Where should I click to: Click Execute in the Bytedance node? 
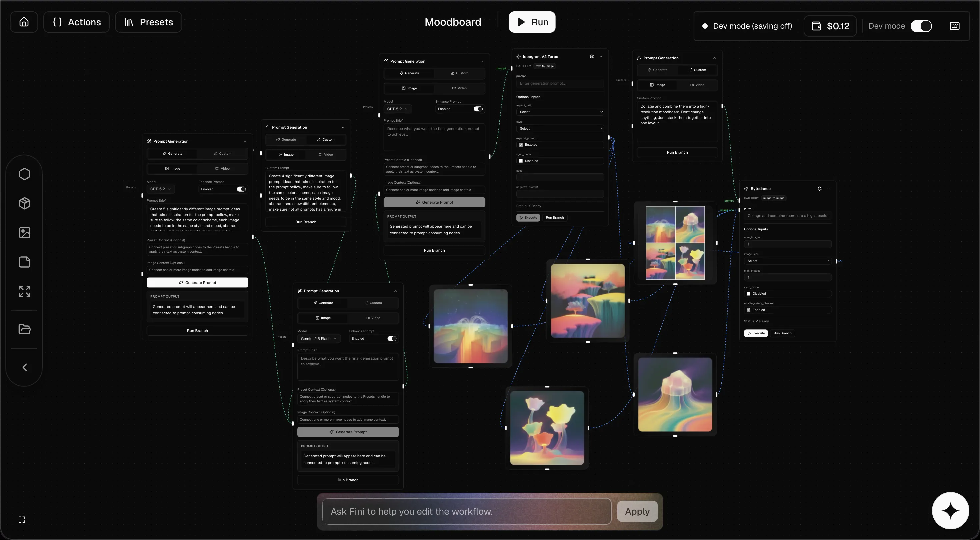pos(756,333)
